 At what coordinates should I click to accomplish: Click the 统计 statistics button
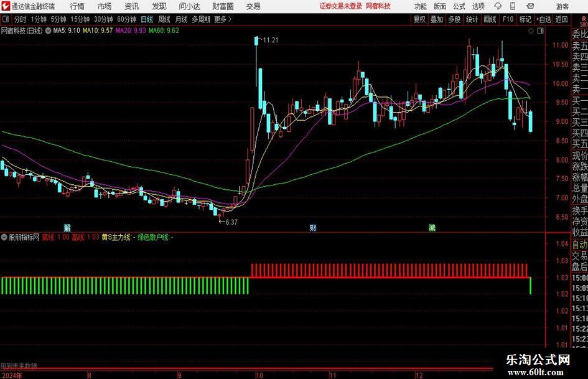point(472,19)
